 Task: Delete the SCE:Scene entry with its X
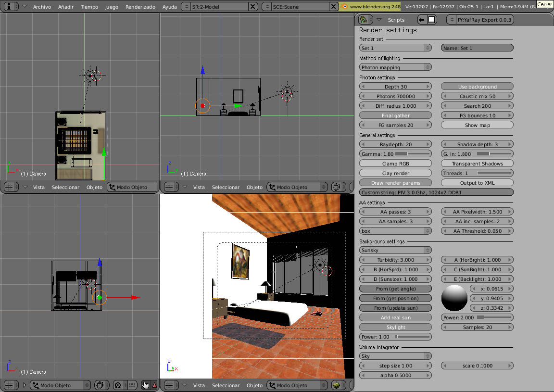click(x=333, y=6)
